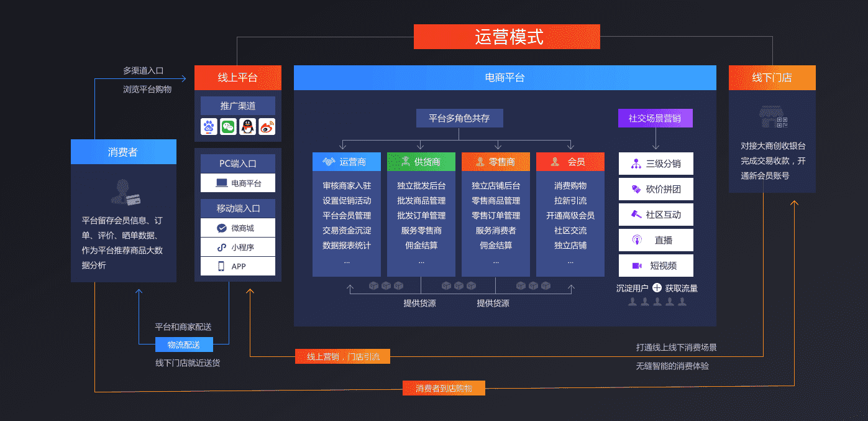Click the text 消费购物
Image resolution: width=868 pixels, height=421 pixels.
[x=570, y=186]
